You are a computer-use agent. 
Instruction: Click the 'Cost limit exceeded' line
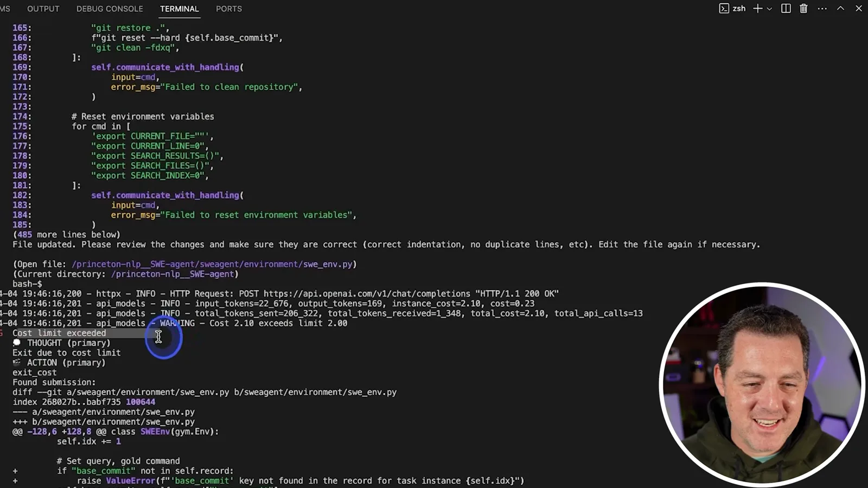click(x=59, y=333)
